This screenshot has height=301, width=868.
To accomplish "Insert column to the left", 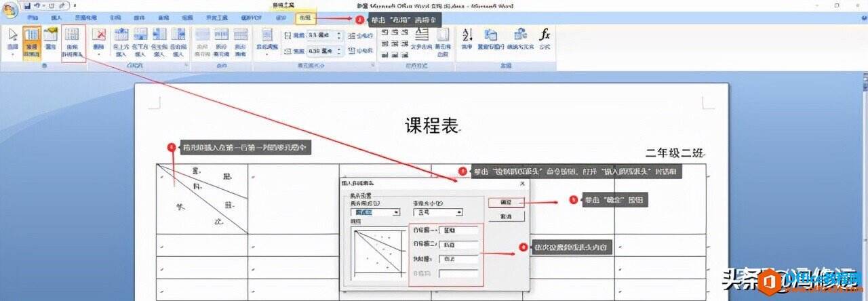I will 159,41.
